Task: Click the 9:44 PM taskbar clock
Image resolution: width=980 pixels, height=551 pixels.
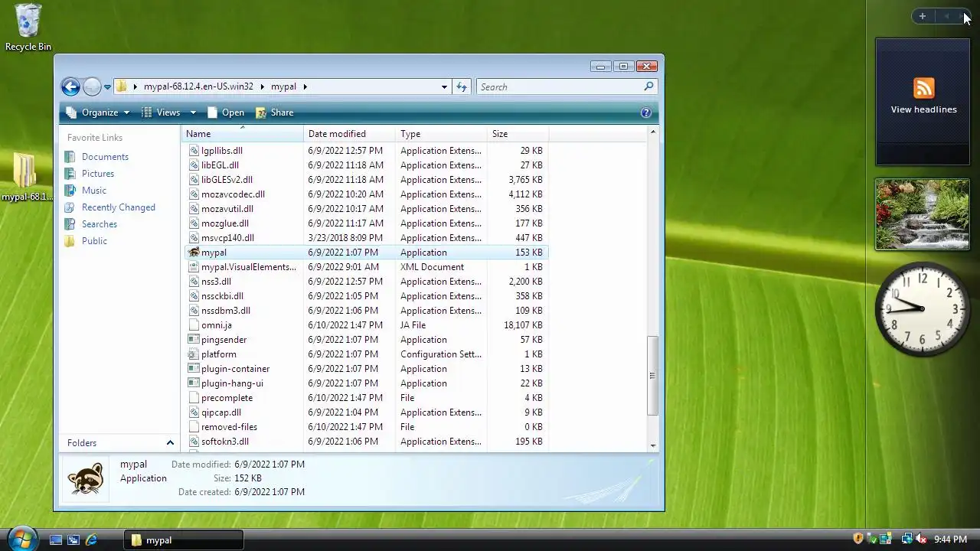Action: [950, 540]
